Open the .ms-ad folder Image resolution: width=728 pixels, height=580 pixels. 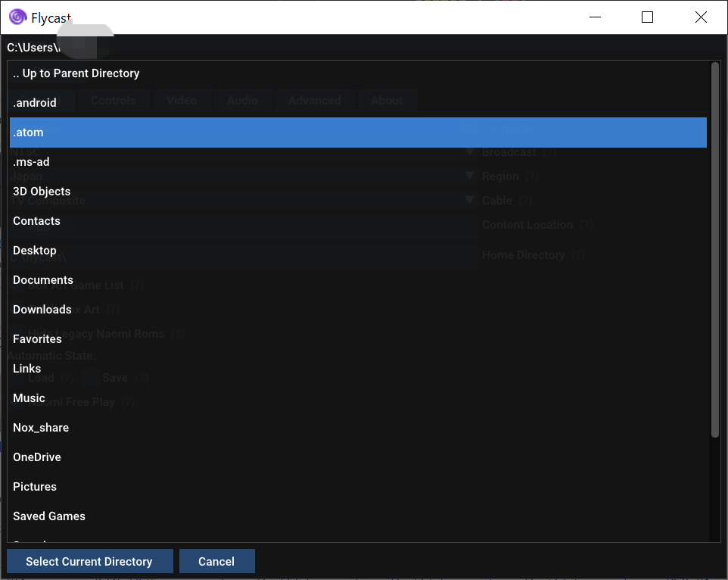click(x=358, y=162)
